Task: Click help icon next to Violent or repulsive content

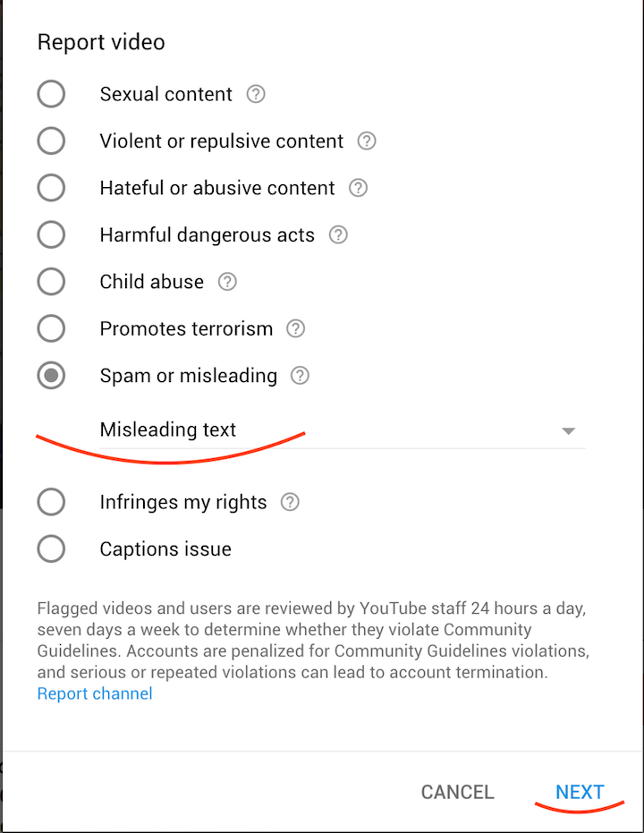Action: click(x=367, y=141)
